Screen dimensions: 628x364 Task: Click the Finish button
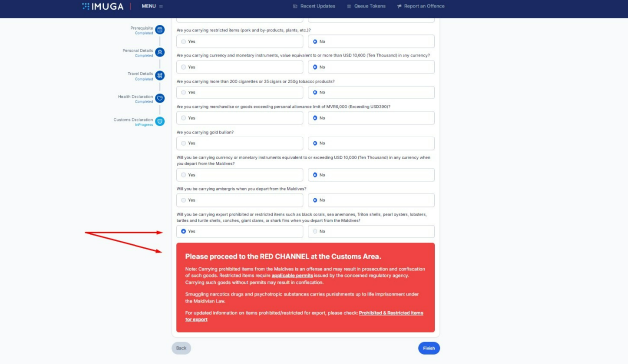click(x=429, y=348)
